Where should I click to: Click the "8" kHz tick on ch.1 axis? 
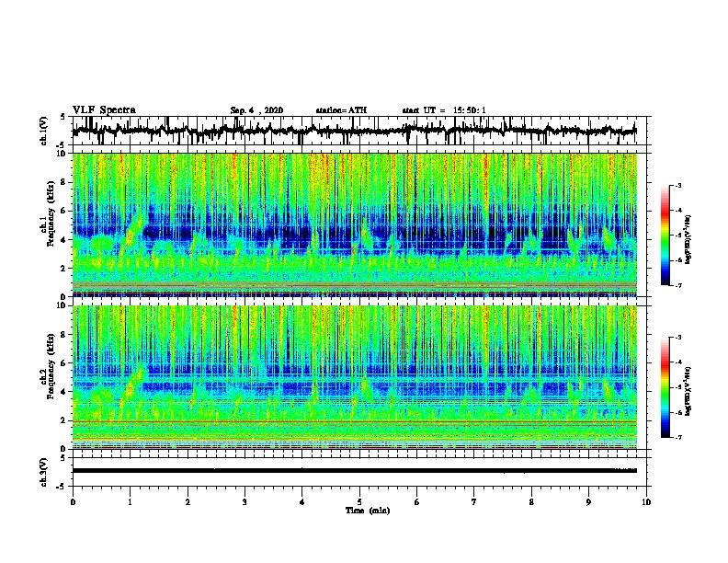pyautogui.click(x=63, y=182)
